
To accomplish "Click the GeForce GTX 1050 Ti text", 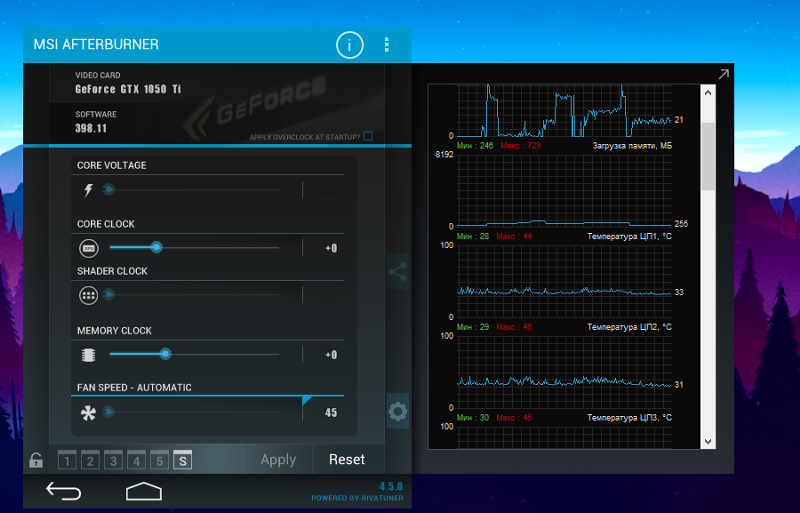I will tap(128, 89).
